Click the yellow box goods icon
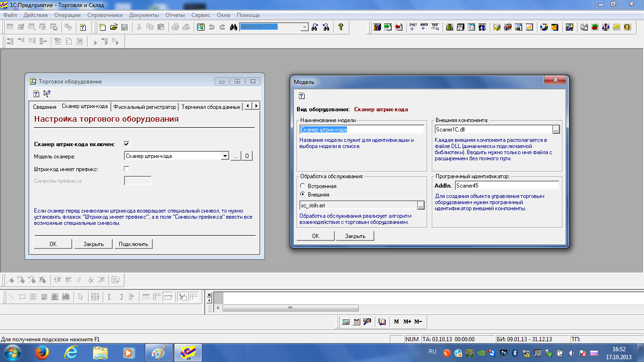Screen dimensions: 644x362 496,27
